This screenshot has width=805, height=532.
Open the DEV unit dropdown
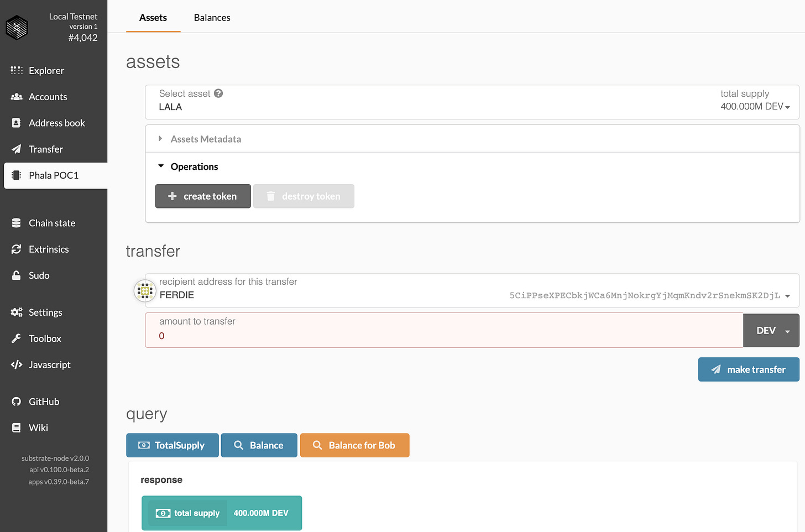[x=771, y=330]
